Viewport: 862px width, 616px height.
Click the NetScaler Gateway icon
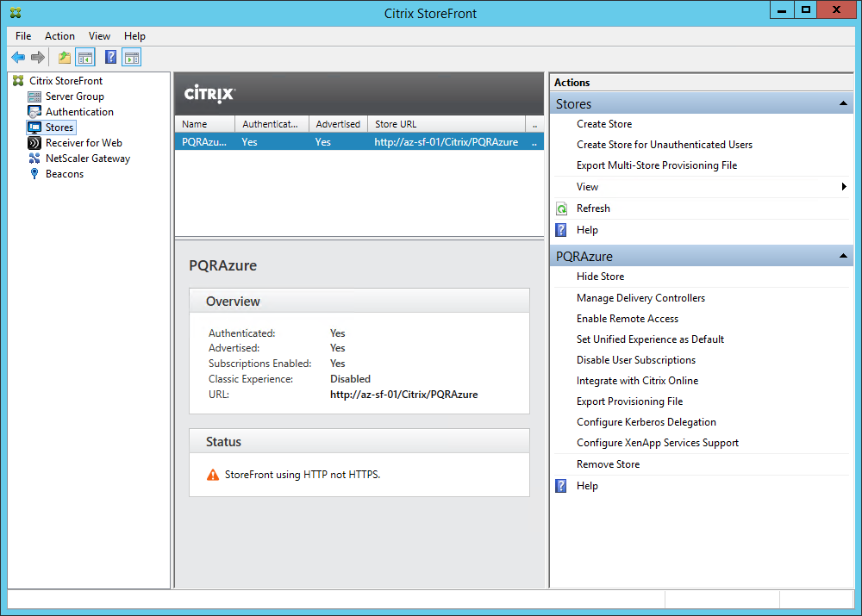point(34,159)
